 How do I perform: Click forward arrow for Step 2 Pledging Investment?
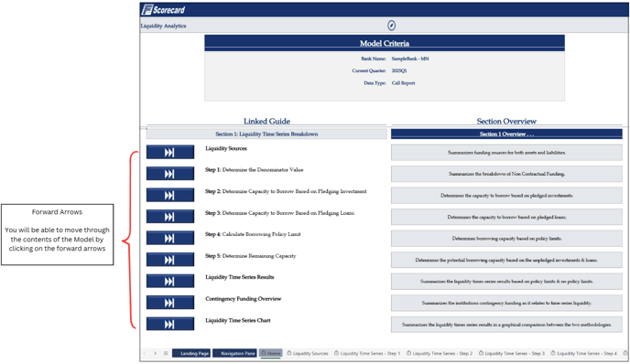point(170,195)
